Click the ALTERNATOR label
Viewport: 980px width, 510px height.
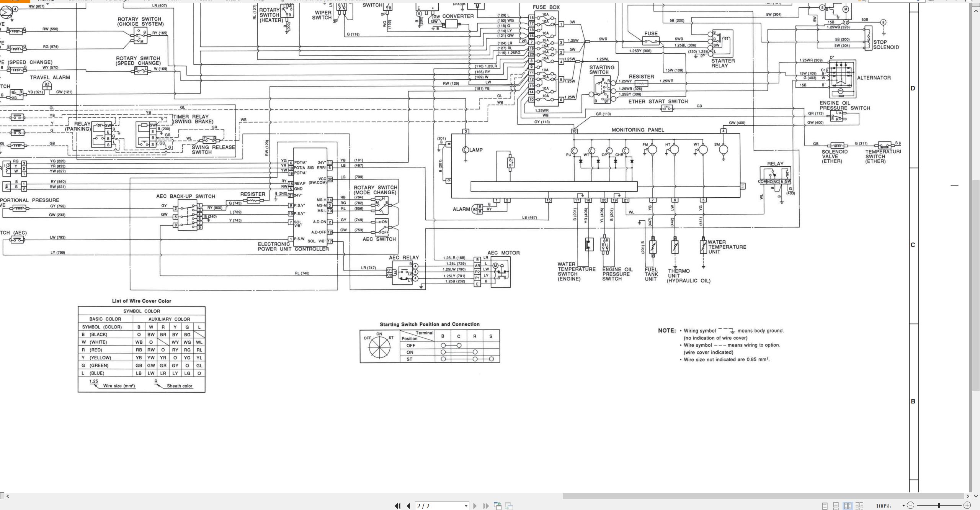(x=874, y=78)
